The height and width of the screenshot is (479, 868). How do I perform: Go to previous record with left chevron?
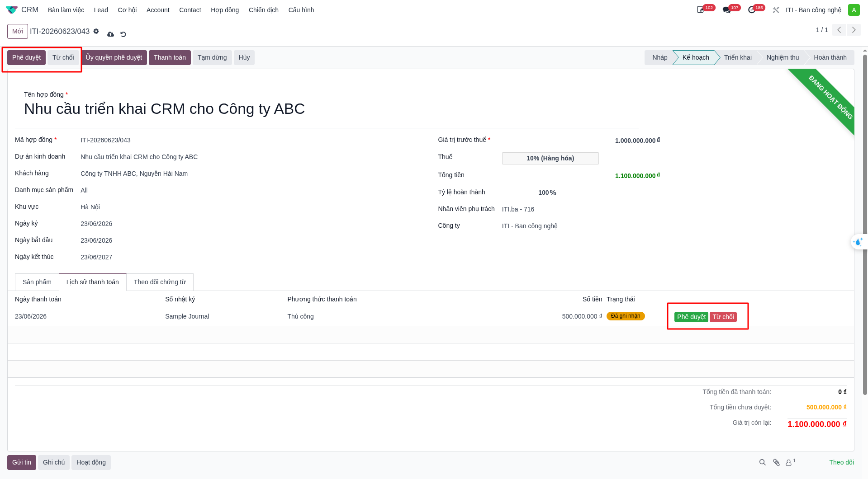tap(839, 30)
